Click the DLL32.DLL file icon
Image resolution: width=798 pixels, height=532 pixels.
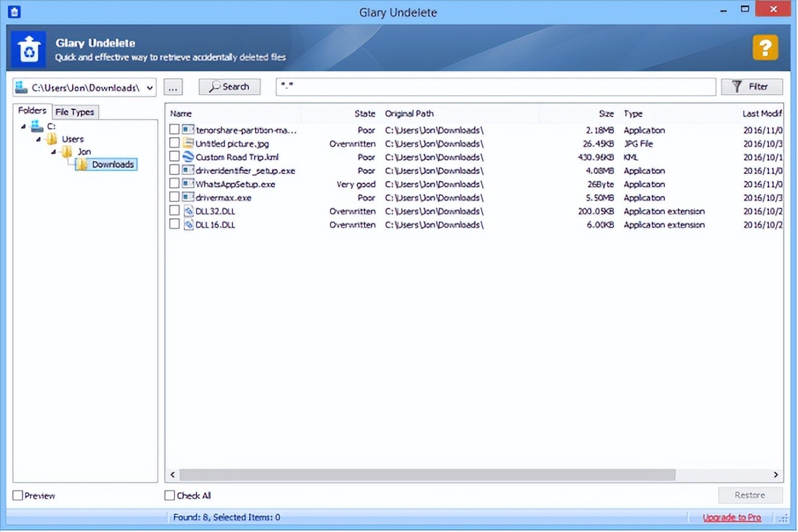point(188,211)
